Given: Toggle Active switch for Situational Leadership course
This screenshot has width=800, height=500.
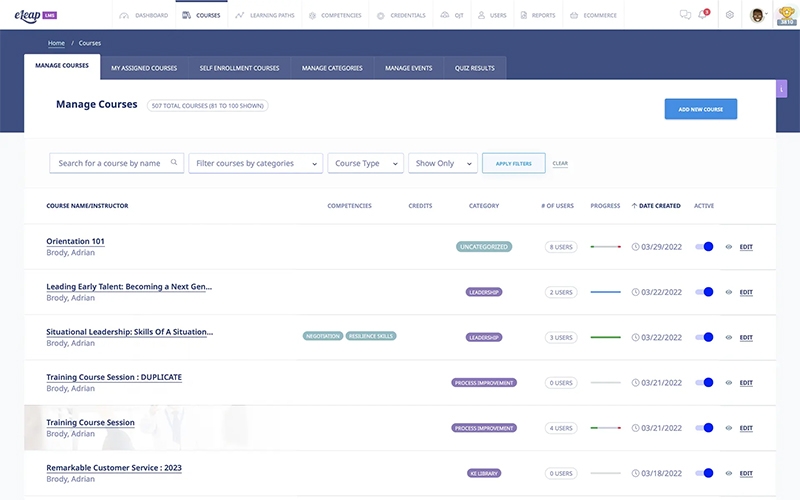Looking at the screenshot, I should tap(705, 337).
